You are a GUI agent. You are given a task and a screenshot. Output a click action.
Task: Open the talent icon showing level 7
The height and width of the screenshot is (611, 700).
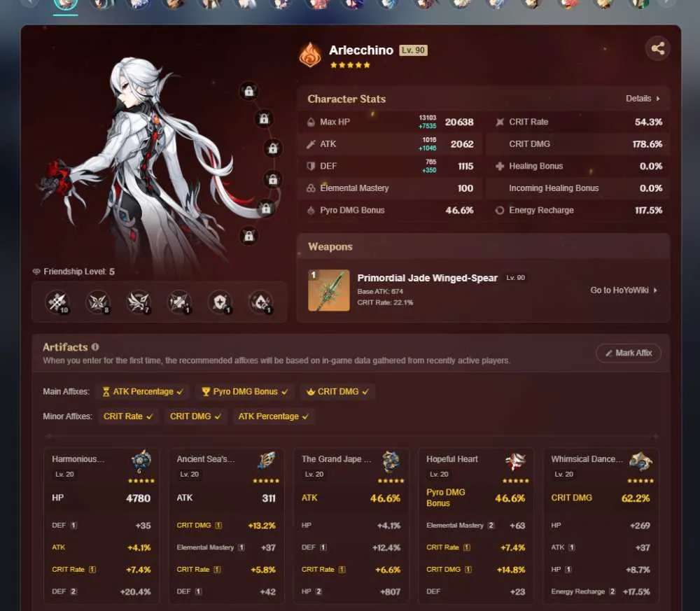click(139, 302)
